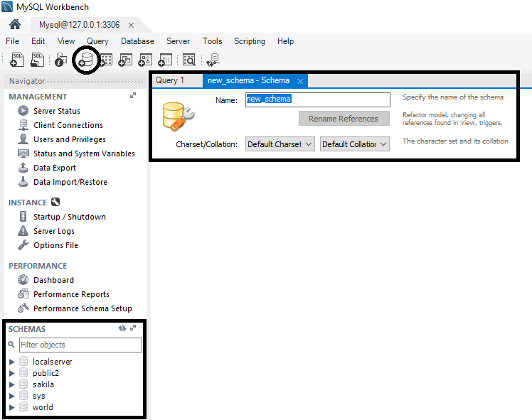
Task: Click the search table data icon
Action: [x=188, y=60]
